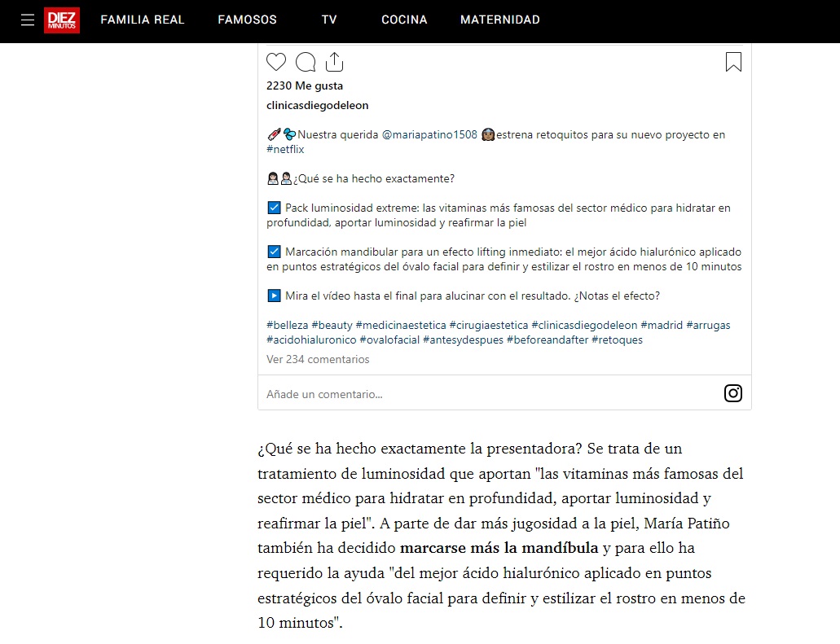This screenshot has height=644, width=840.
Task: Open Instagram via the logo icon
Action: [x=732, y=393]
